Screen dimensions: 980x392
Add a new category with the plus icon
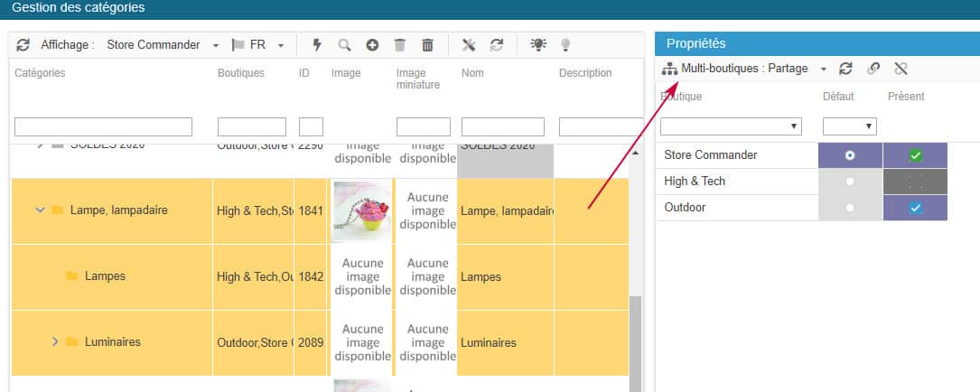tap(372, 45)
